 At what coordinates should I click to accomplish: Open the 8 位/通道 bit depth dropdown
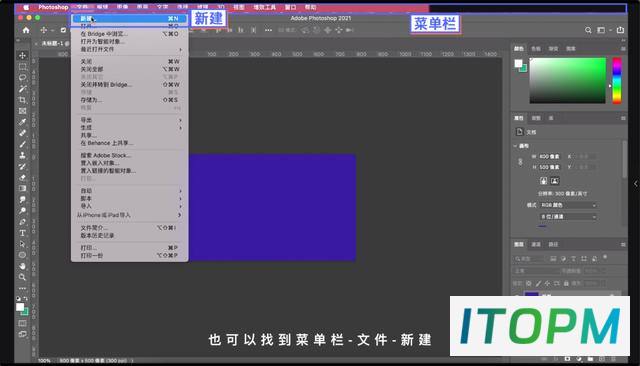(568, 217)
